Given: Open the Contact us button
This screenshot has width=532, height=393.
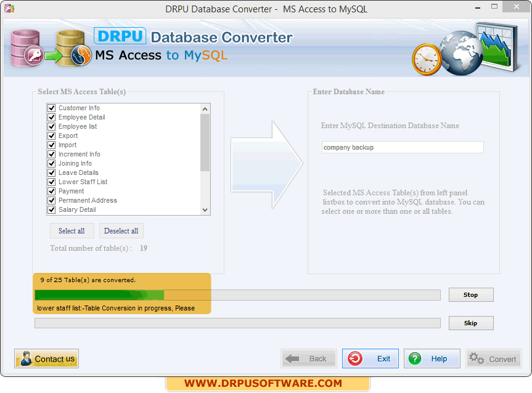Looking at the screenshot, I should [46, 359].
